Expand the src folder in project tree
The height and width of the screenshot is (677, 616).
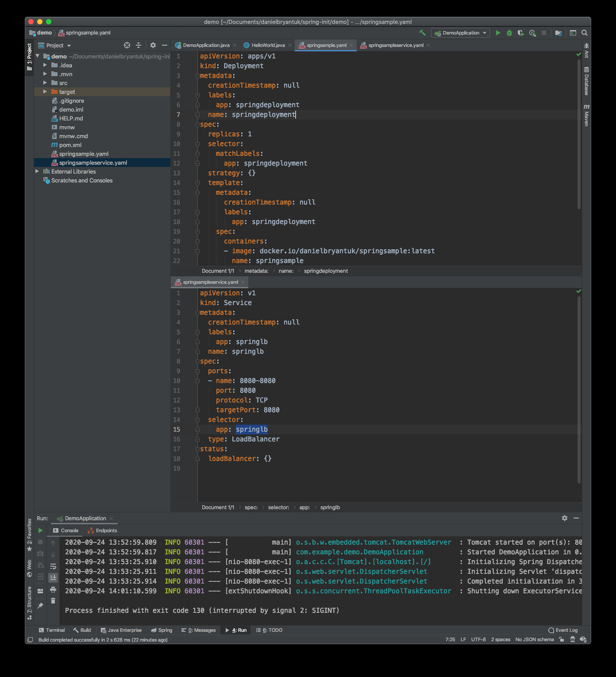pyautogui.click(x=45, y=83)
